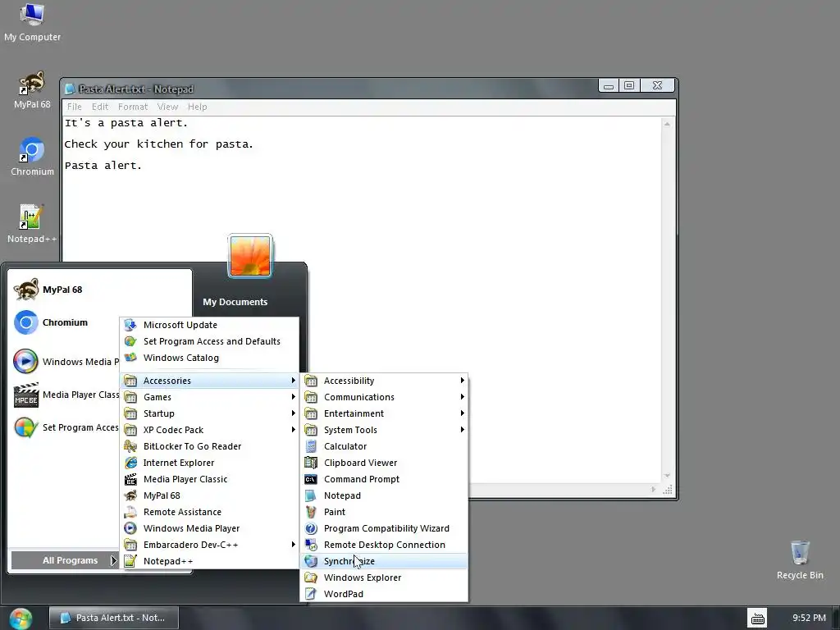This screenshot has width=840, height=630.
Task: Select MyPal 68 desktop shortcut
Action: pos(32,90)
